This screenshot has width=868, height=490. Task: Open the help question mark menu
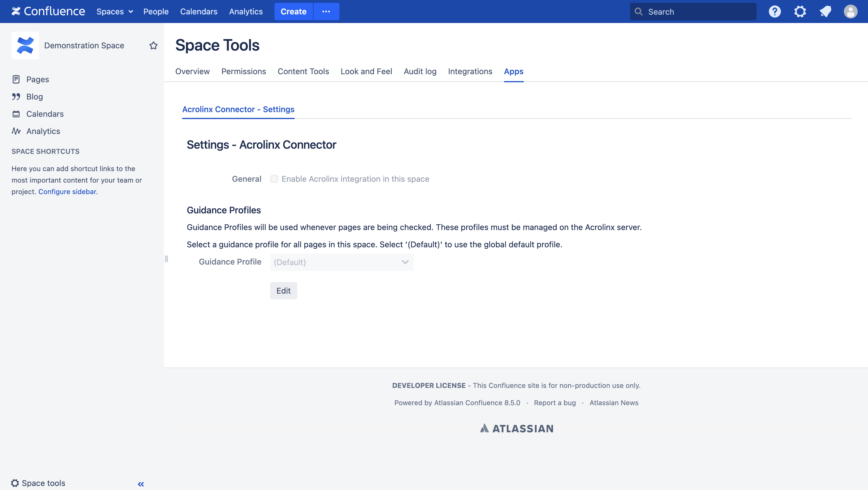tap(775, 12)
